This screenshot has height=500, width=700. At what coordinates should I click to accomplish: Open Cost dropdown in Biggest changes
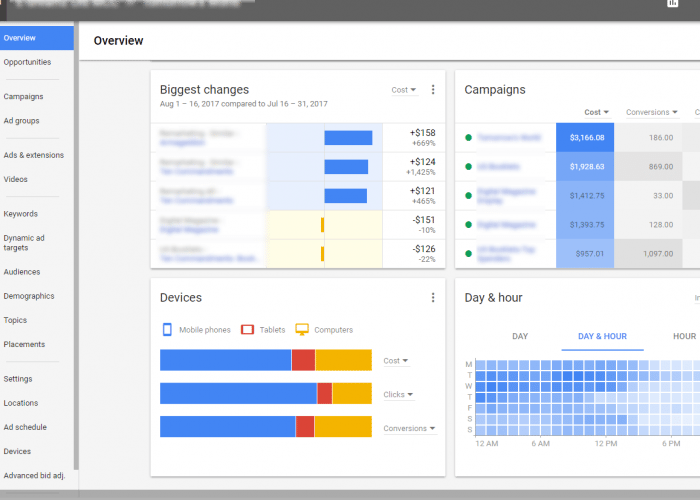coord(404,90)
